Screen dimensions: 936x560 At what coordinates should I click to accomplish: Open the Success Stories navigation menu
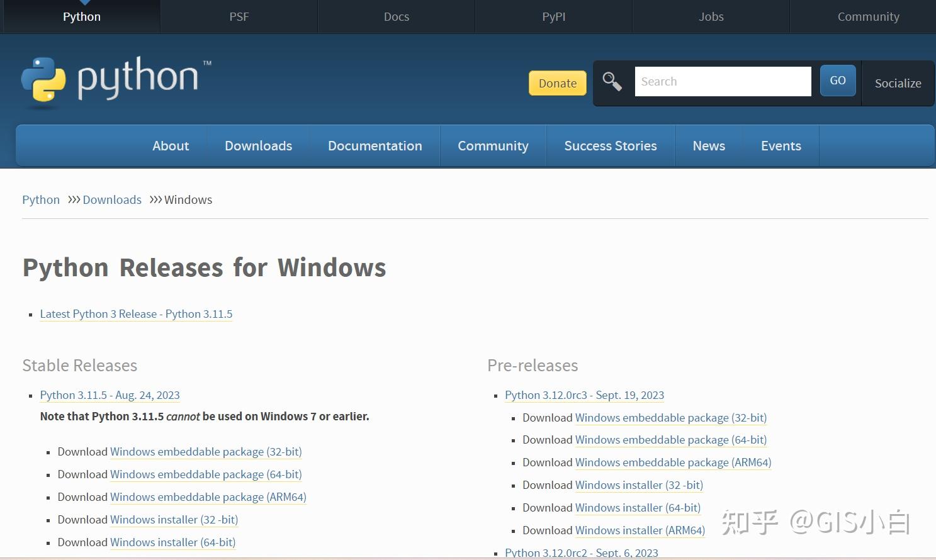[611, 146]
